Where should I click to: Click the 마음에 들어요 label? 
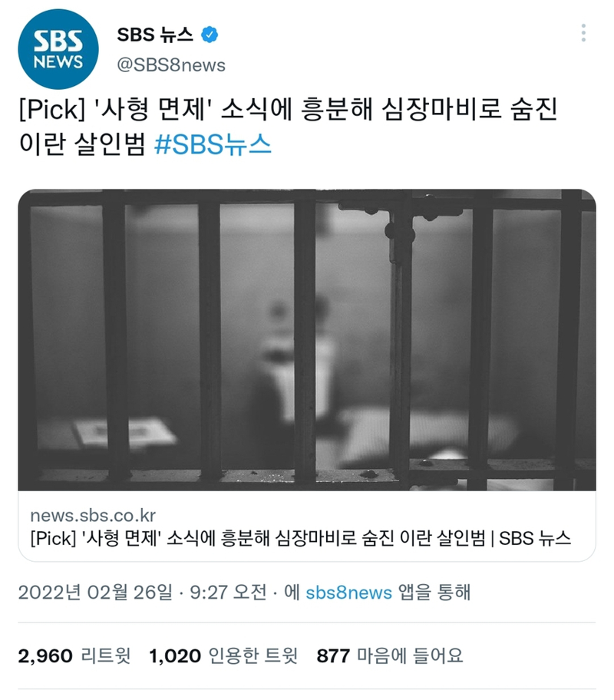coord(410,655)
